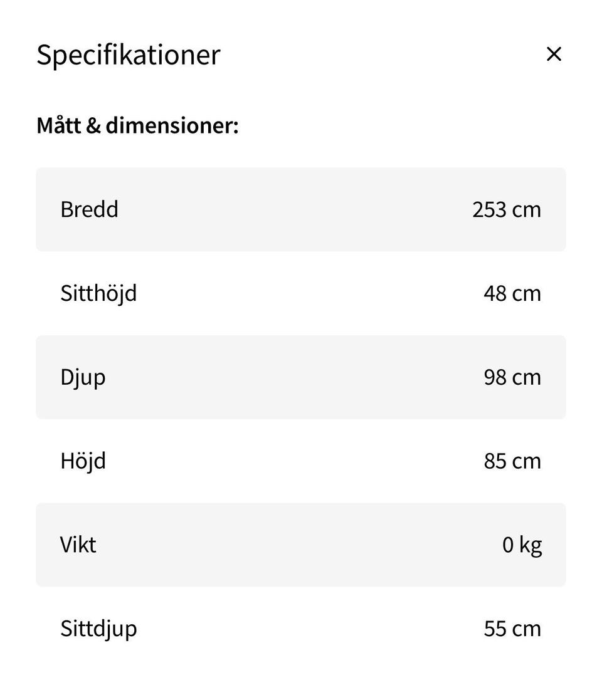Click the Mått & dimensioner section title
The image size is (602, 700).
137,125
